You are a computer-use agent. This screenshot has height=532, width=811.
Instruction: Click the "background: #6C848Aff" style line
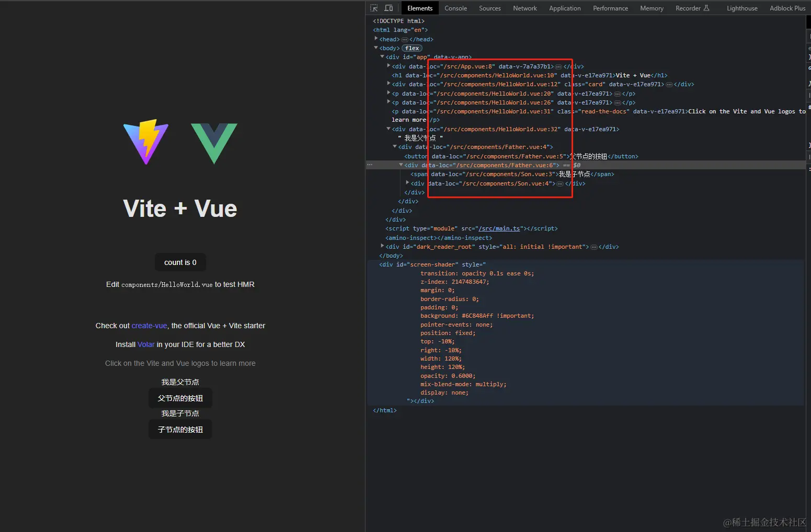(477, 316)
